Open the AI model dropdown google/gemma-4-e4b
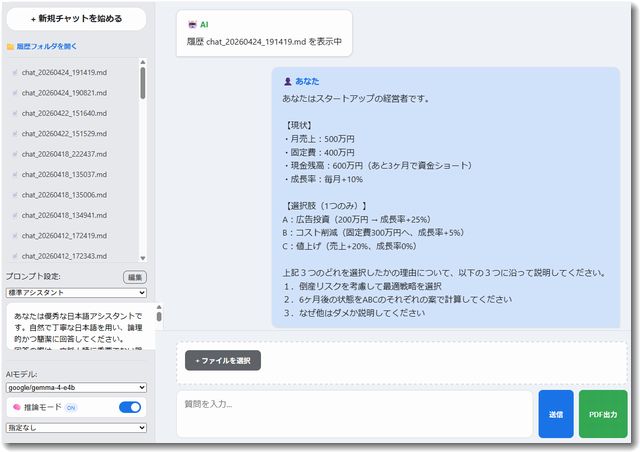The image size is (640, 452). click(76, 387)
